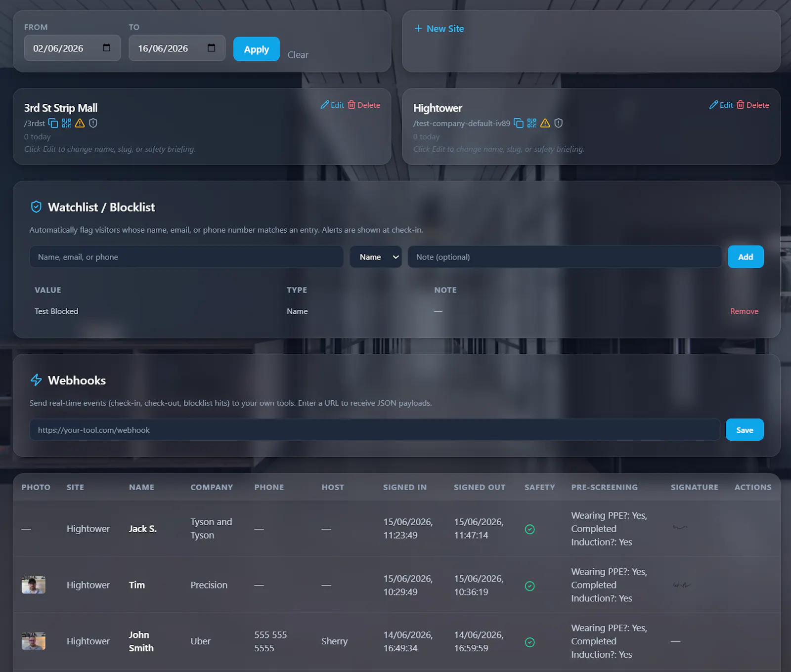Delete the 3rd St Strip Mall site
This screenshot has height=672, width=791.
[364, 105]
